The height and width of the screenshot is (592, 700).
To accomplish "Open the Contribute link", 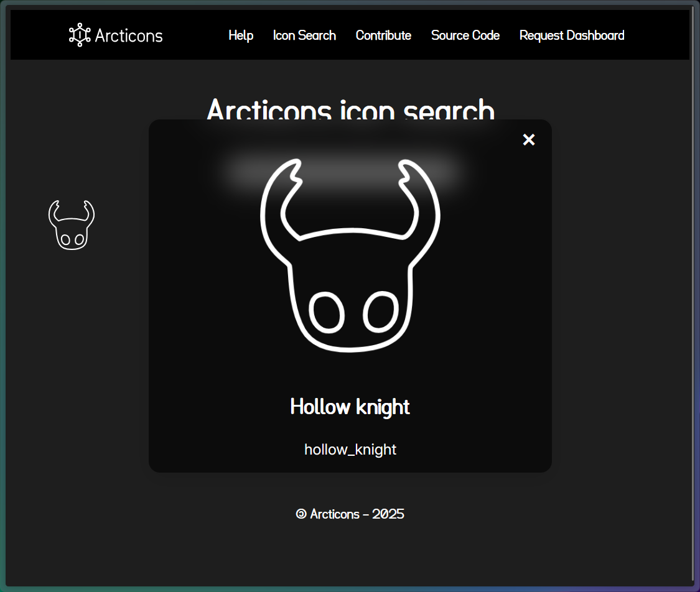I will click(x=383, y=35).
